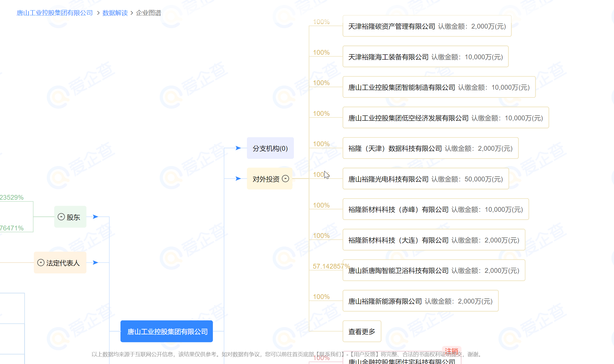Open 唐山新唐陶智能卫浴科技有限公司 node
The image size is (614, 364).
coord(398,271)
